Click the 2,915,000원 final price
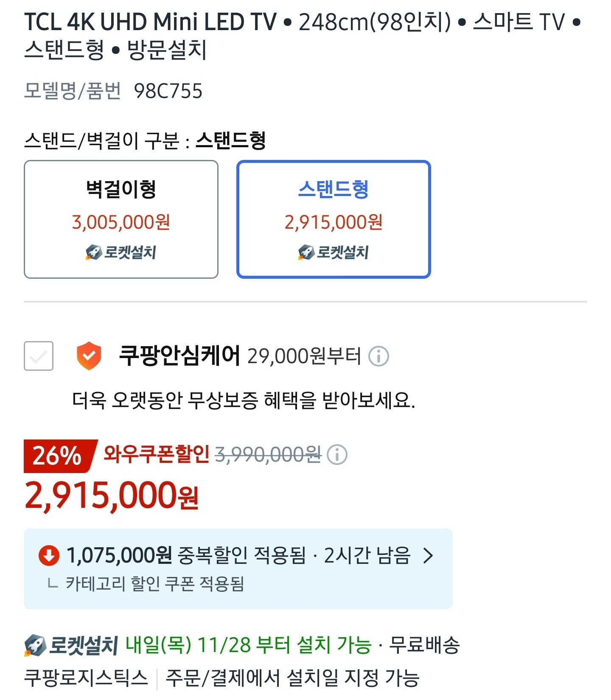This screenshot has width=611, height=700. tap(112, 496)
